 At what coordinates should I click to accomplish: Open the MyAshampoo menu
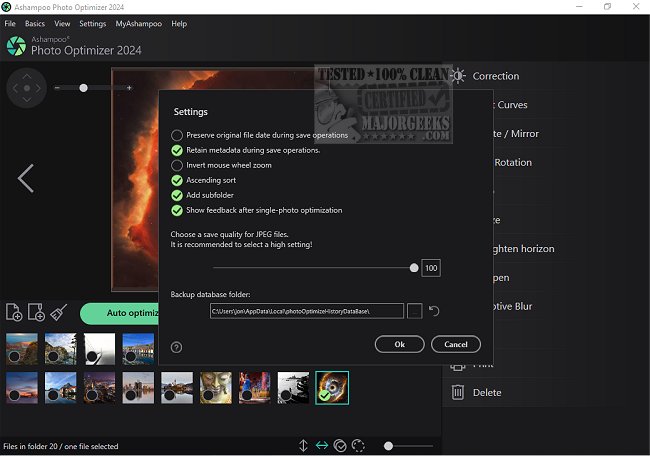pyautogui.click(x=138, y=24)
